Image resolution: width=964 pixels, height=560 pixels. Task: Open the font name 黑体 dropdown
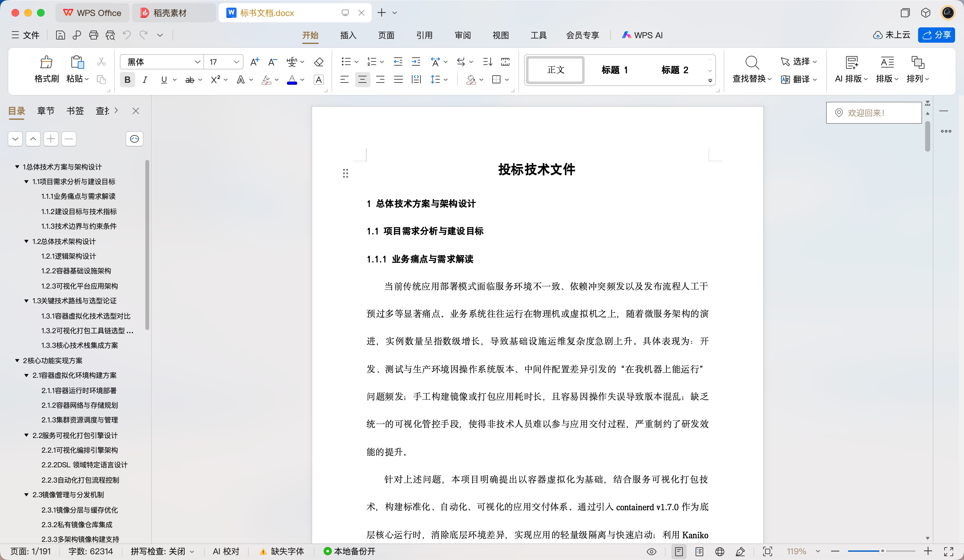[x=197, y=62]
